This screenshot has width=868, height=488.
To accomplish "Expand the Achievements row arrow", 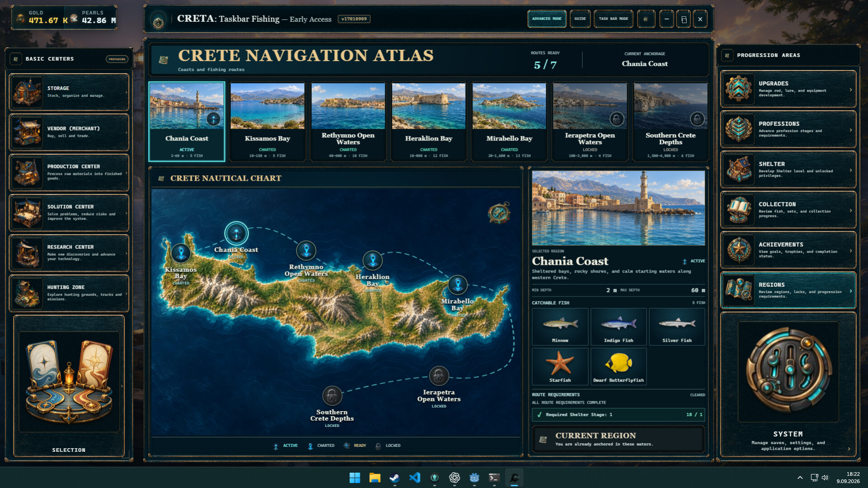I will tap(850, 250).
